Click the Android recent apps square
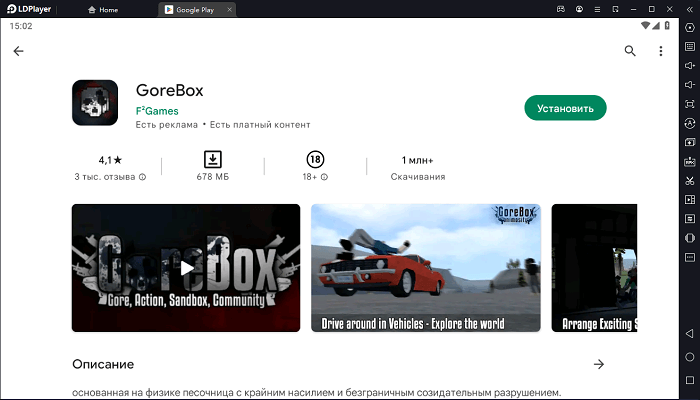Image resolution: width=700 pixels, height=400 pixels. coord(690,380)
